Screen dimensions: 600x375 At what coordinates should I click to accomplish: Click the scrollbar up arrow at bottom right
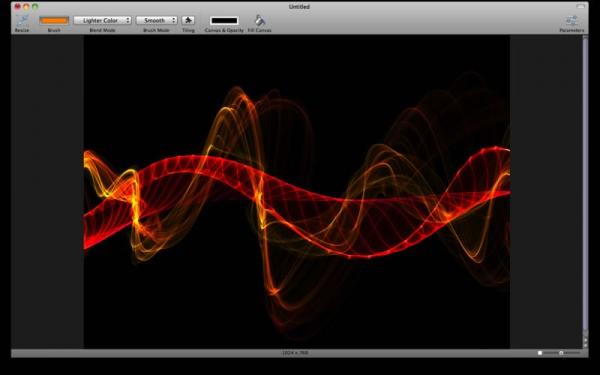point(585,339)
